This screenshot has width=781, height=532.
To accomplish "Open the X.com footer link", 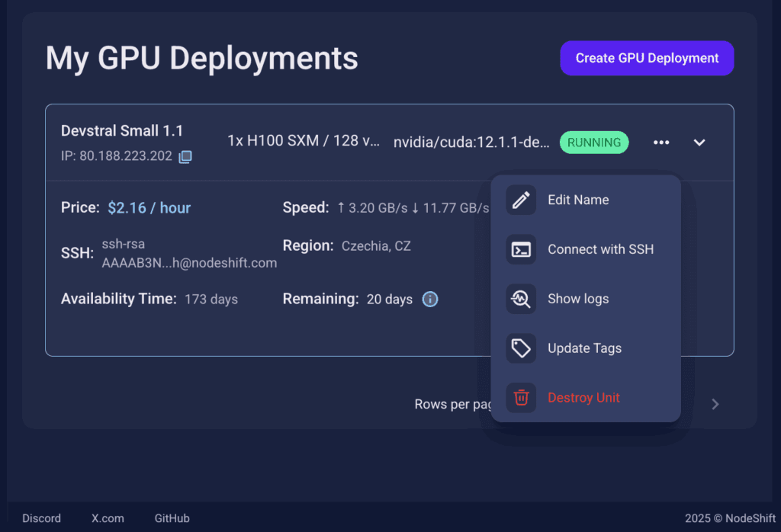I will tap(108, 518).
